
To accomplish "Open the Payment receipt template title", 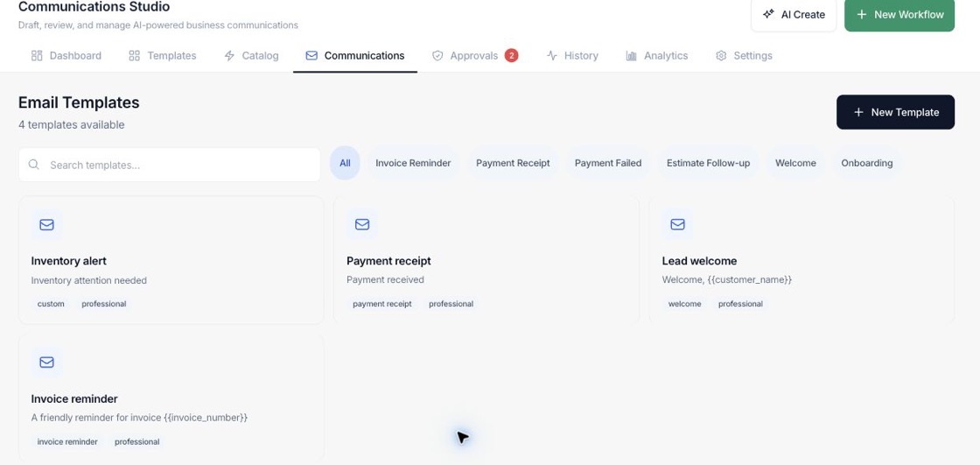I will [x=388, y=261].
